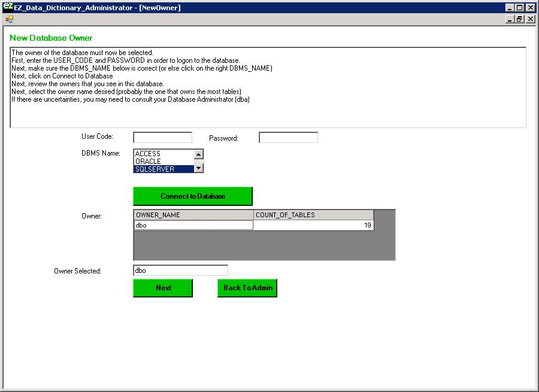Close the NewOwner child window
Image resolution: width=539 pixels, height=392 pixels.
530,19
